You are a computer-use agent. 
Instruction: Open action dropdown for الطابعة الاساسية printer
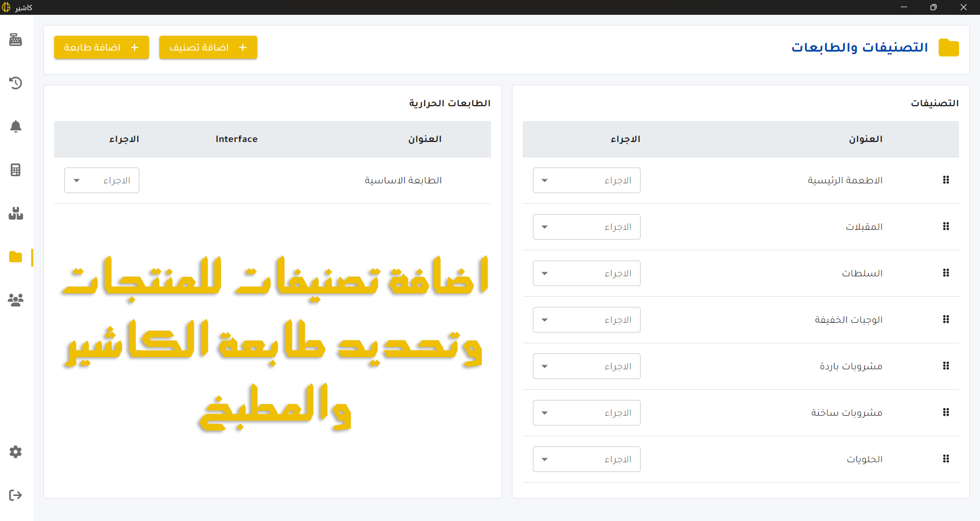(102, 180)
